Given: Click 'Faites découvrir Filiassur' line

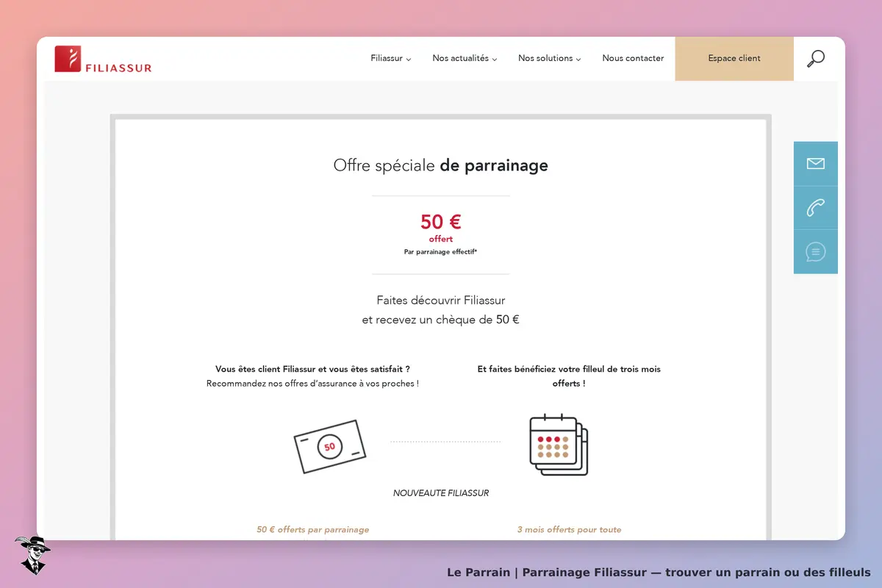Looking at the screenshot, I should point(441,301).
